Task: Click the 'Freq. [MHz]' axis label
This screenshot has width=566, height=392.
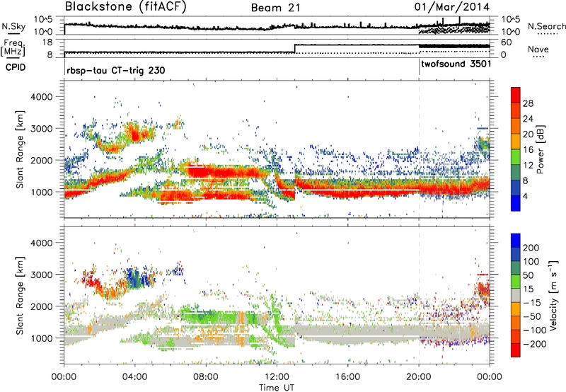Action: coord(13,48)
